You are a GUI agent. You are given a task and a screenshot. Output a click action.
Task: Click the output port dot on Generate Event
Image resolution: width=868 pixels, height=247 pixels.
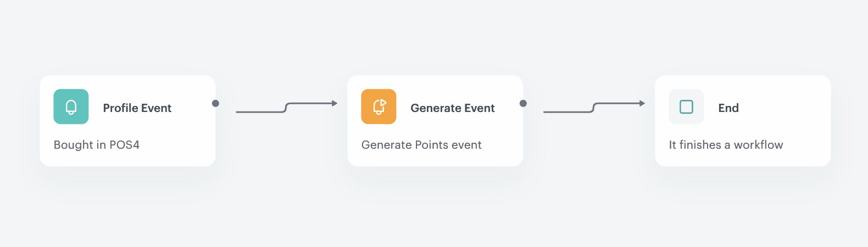pos(523,103)
